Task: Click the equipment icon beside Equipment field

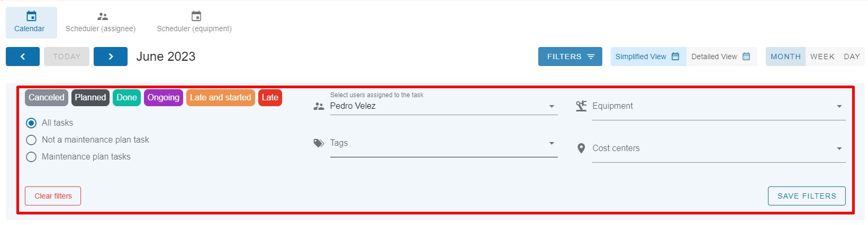Action: [581, 106]
